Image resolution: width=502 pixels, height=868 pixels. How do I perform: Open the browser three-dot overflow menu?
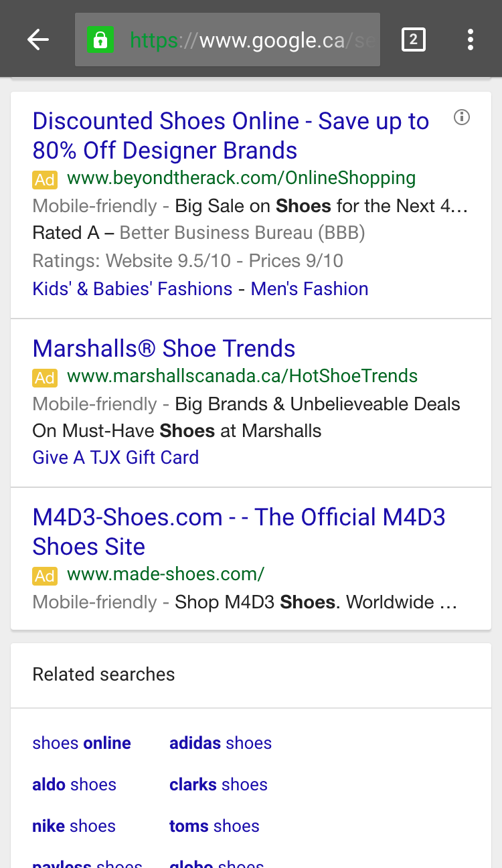point(471,40)
